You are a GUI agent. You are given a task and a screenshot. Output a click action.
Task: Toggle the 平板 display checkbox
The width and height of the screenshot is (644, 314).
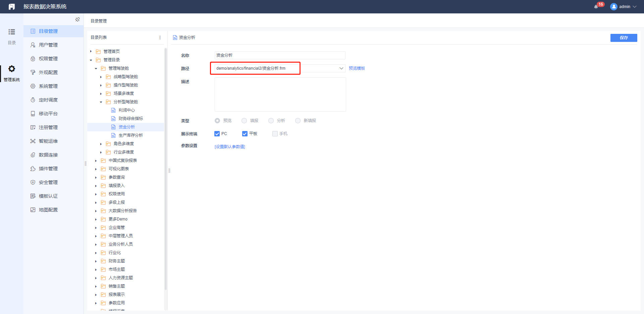[245, 134]
